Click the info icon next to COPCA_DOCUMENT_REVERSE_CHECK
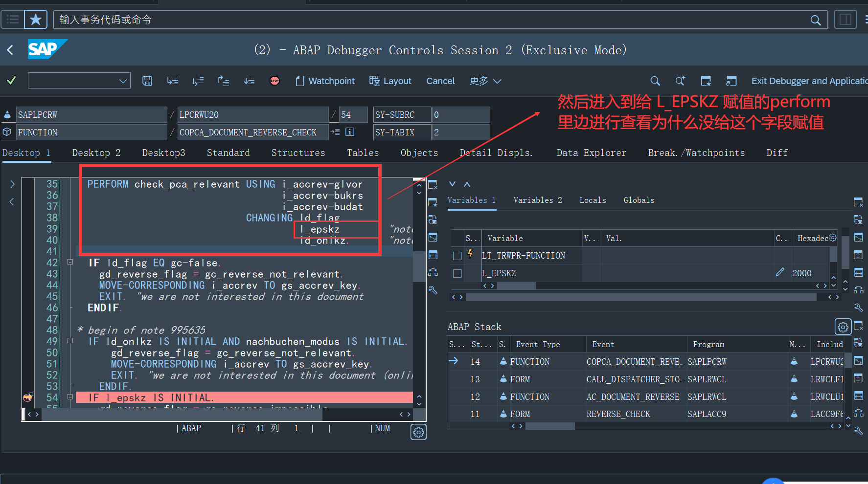The image size is (868, 484). (350, 132)
